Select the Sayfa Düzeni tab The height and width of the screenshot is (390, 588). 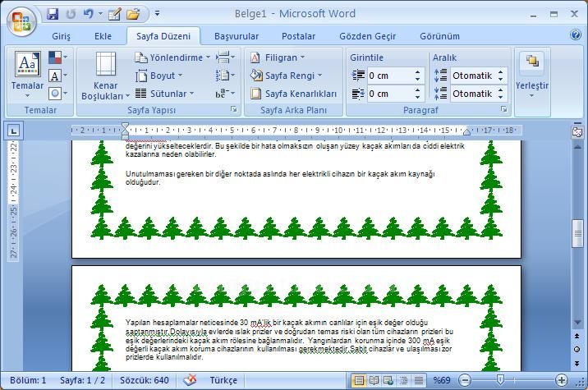pyautogui.click(x=163, y=36)
